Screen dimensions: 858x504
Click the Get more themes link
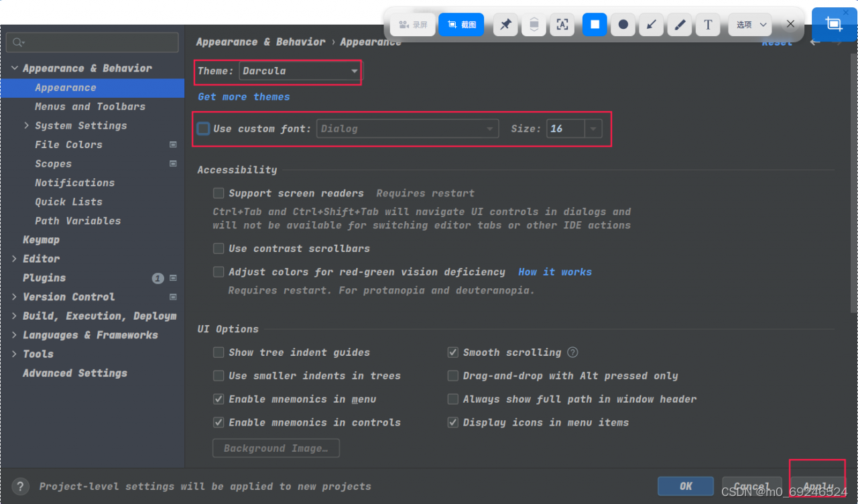tap(244, 97)
